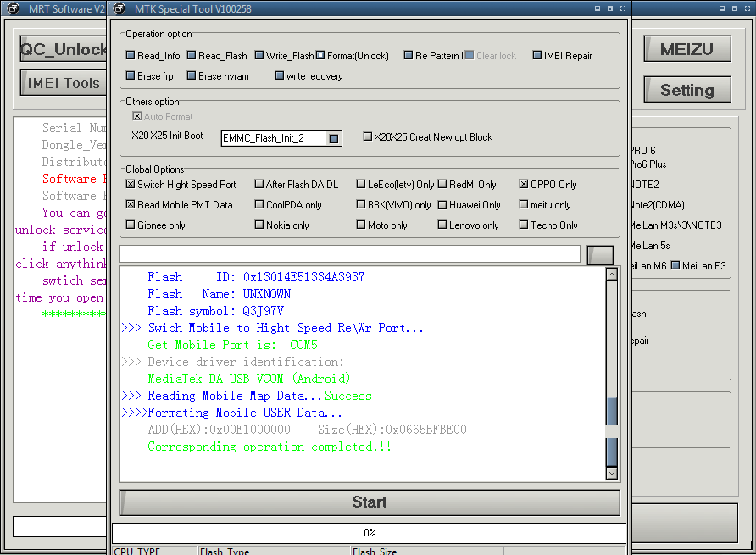This screenshot has height=555, width=756.
Task: Open IMEI Tools in MRT window
Action: coord(64,83)
